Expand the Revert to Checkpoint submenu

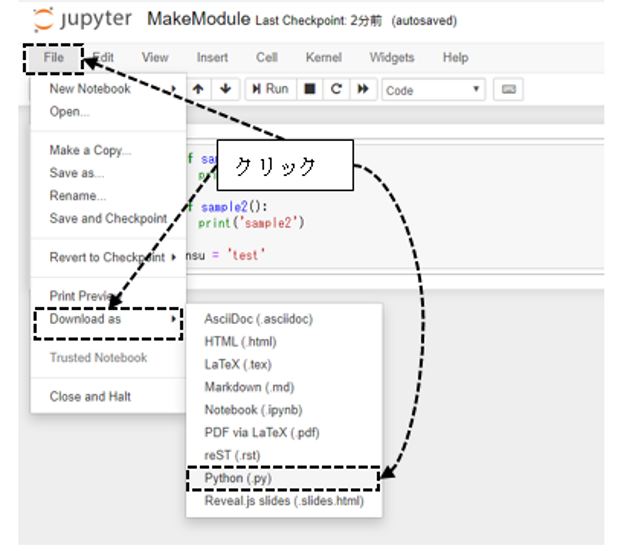[x=110, y=257]
